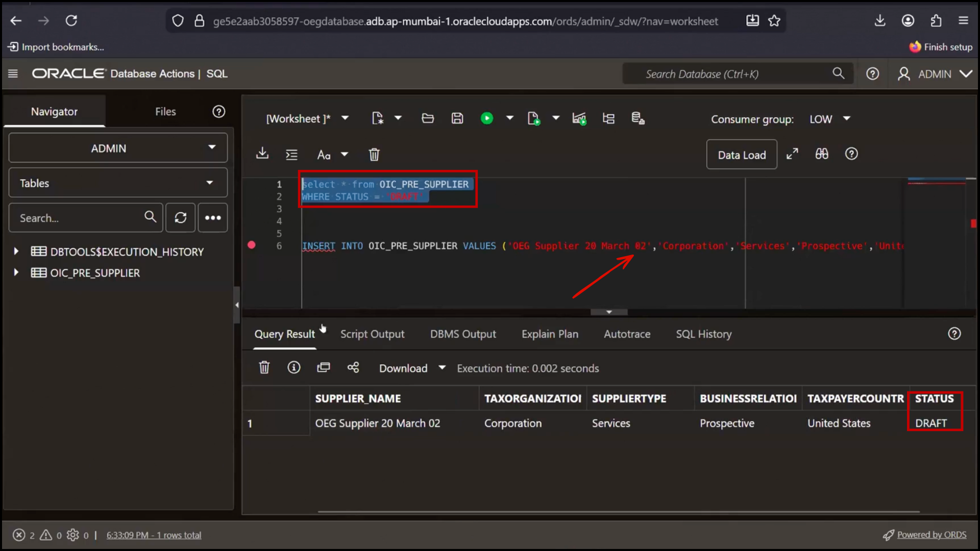Viewport: 980px width, 551px height.
Task: Click the download editor content icon
Action: [x=262, y=154]
